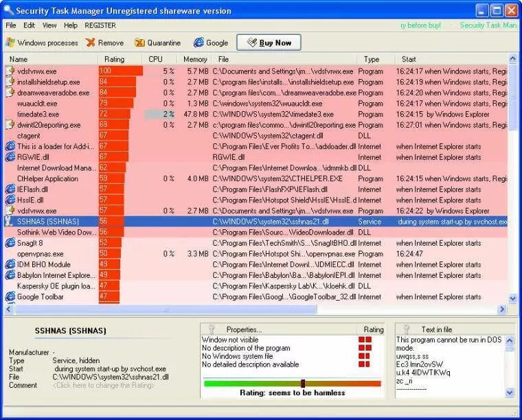The width and height of the screenshot is (522, 420).
Task: Select the openvpnas.exe row
Action: 256,254
